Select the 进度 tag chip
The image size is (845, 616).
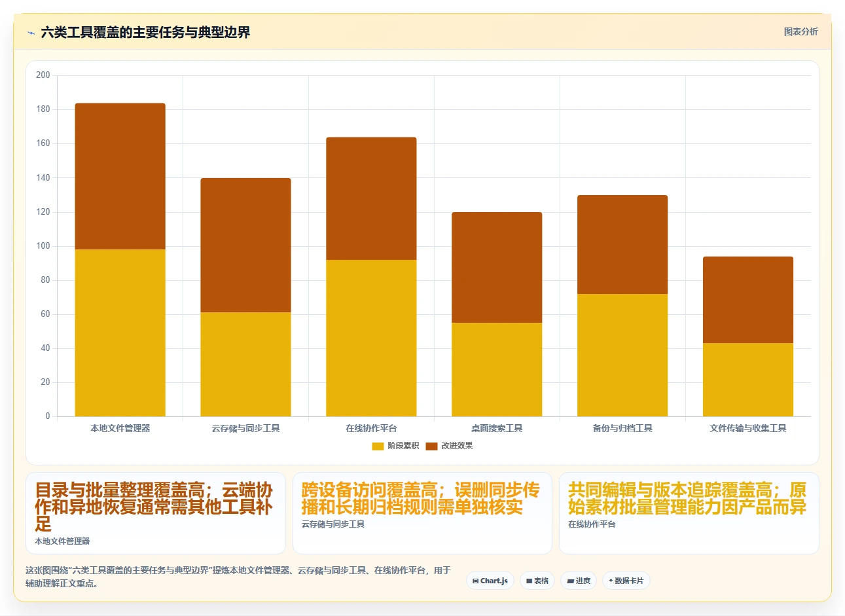click(579, 581)
